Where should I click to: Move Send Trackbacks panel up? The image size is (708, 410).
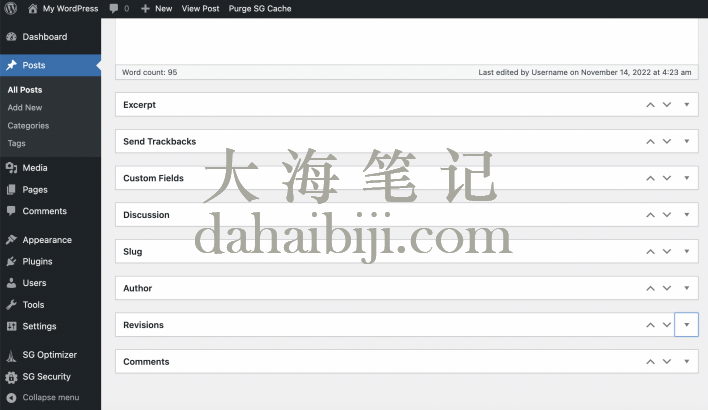pos(650,141)
